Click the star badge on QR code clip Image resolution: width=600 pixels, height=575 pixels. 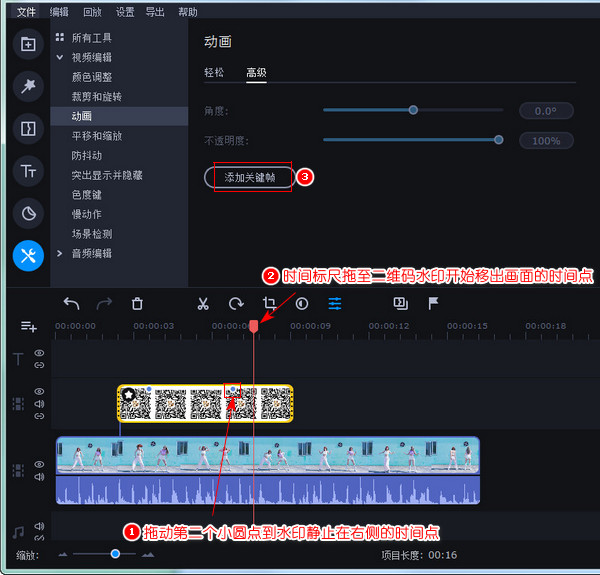128,394
